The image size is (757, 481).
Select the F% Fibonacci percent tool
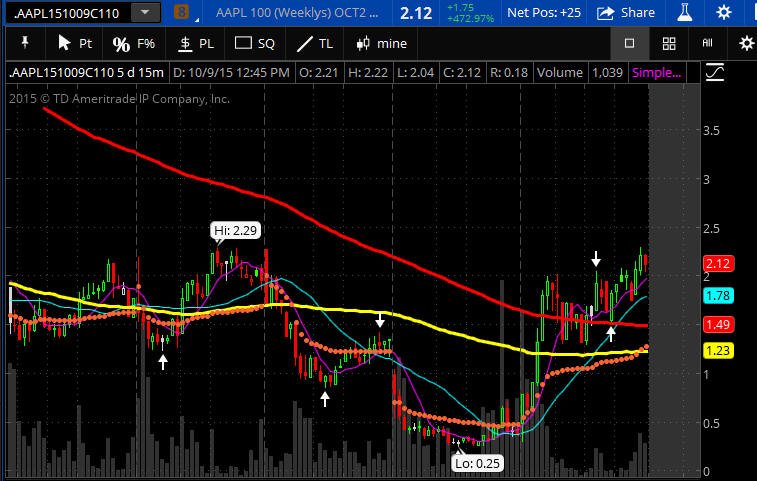[133, 44]
